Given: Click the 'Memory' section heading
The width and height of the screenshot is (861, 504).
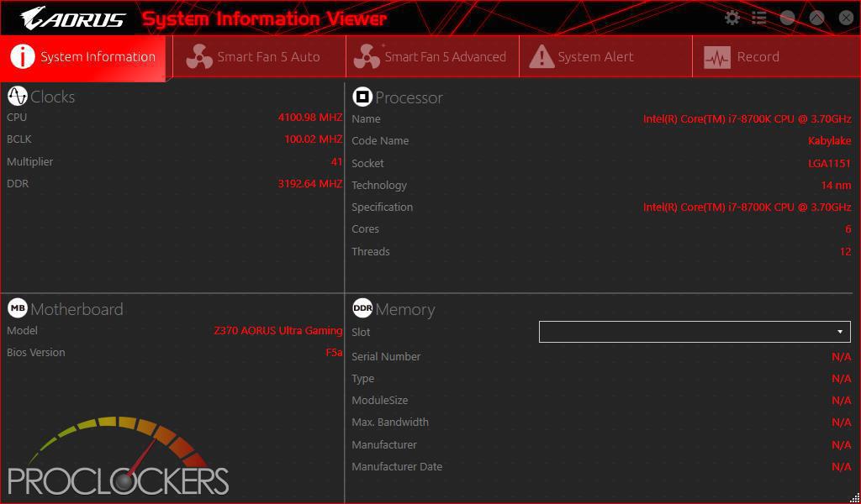Looking at the screenshot, I should click(x=405, y=310).
